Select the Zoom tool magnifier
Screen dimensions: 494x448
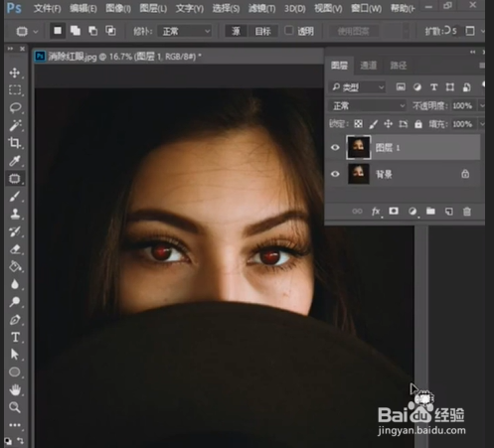pyautogui.click(x=15, y=407)
